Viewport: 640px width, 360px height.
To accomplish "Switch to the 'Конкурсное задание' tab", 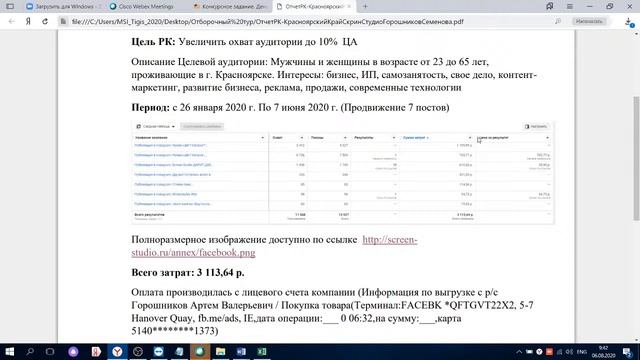I will [x=230, y=7].
